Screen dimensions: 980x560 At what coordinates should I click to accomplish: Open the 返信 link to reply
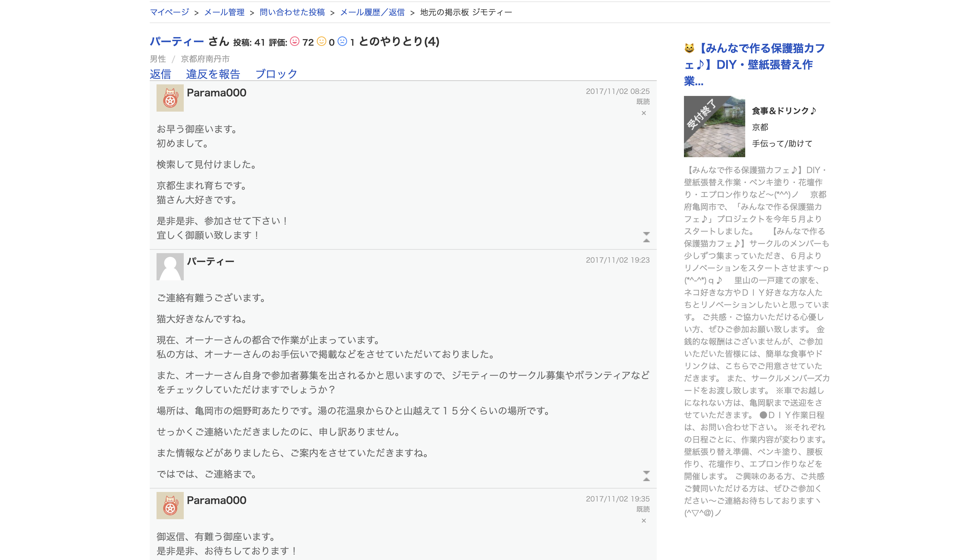click(x=161, y=74)
